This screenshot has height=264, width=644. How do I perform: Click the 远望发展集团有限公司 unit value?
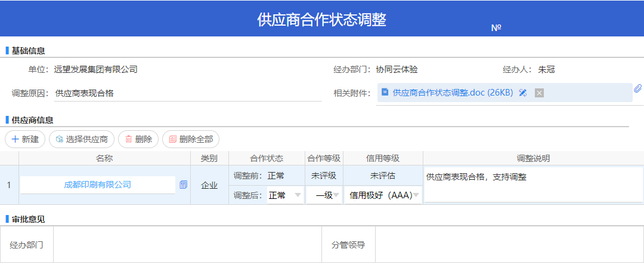click(x=95, y=69)
